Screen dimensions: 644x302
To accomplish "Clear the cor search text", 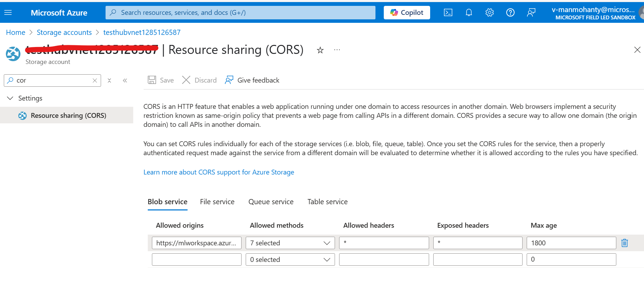I will (94, 81).
